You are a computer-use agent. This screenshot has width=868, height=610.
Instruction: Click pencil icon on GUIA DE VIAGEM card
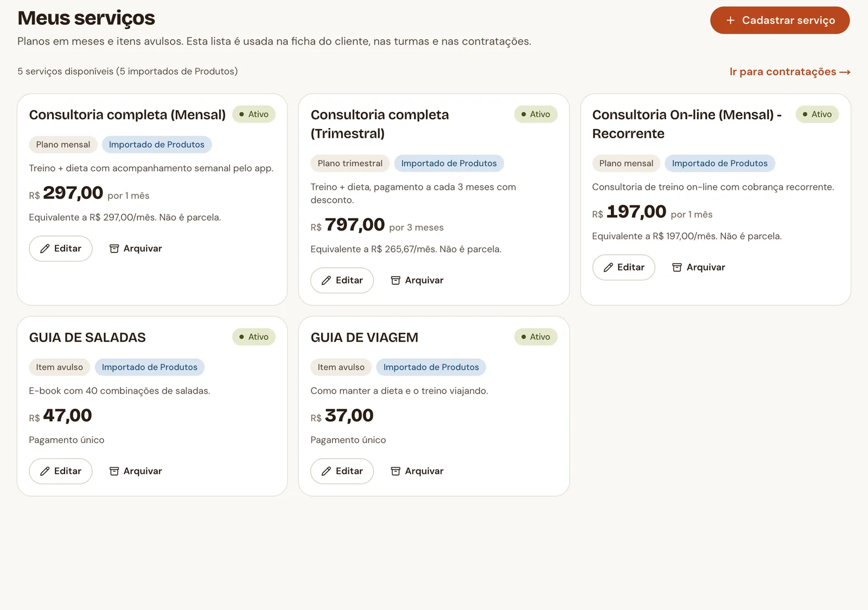[x=326, y=472]
